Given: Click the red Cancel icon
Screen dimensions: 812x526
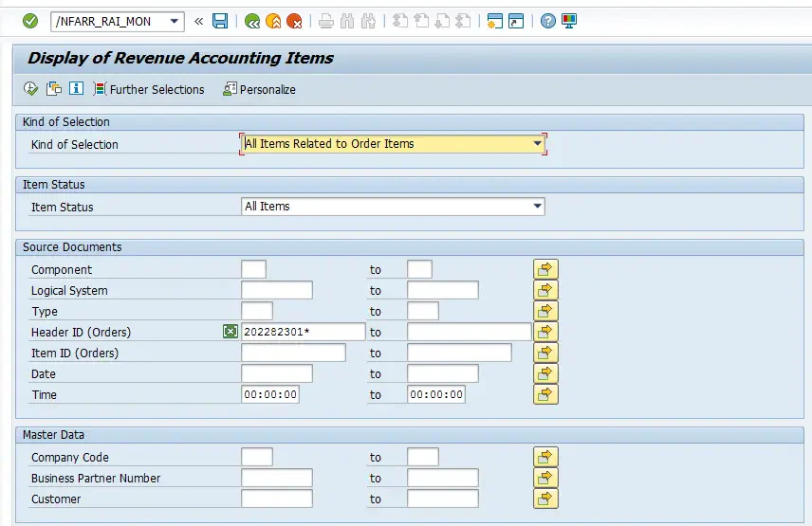Looking at the screenshot, I should [x=294, y=21].
